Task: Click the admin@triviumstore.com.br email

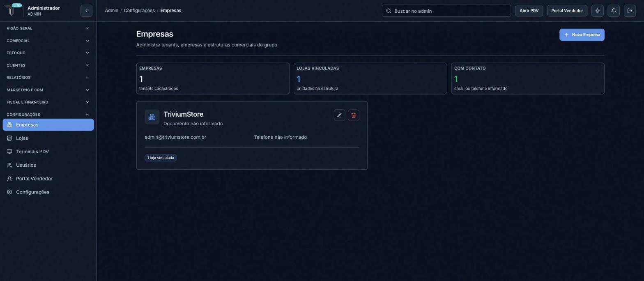Action: tap(175, 137)
